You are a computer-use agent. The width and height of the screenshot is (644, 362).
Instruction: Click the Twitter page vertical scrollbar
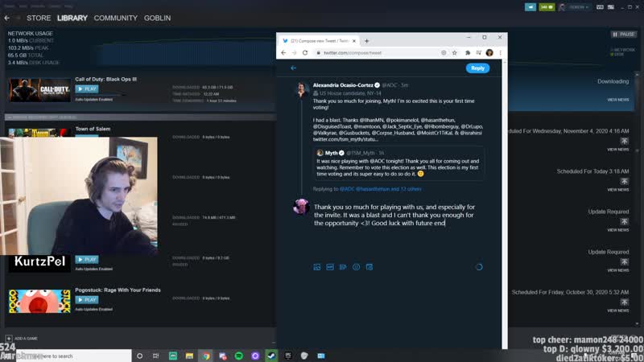(505, 204)
